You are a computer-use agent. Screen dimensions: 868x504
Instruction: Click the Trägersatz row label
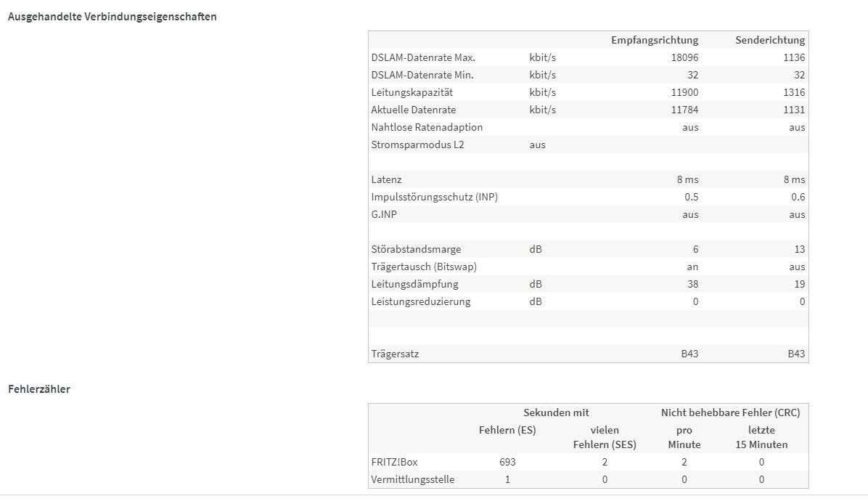[395, 354]
